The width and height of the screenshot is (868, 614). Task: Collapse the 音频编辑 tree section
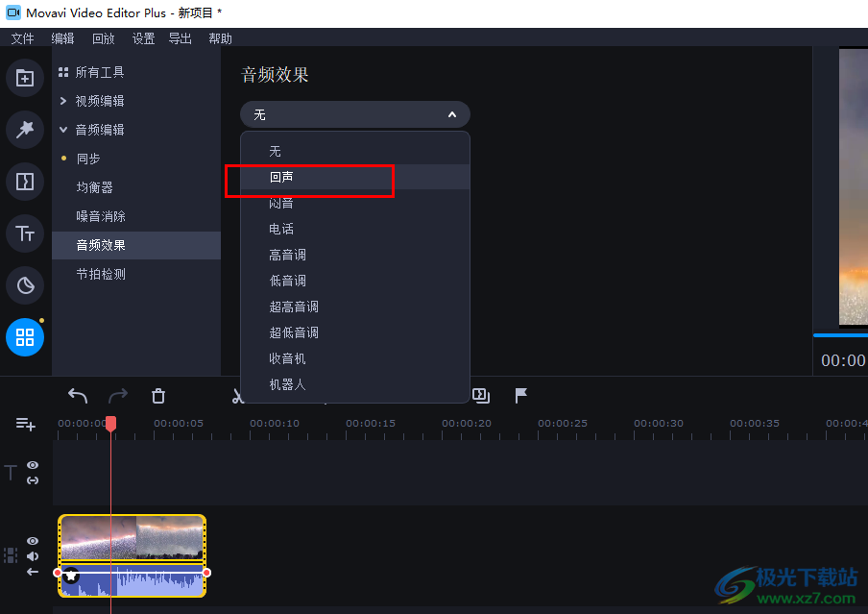click(x=63, y=130)
